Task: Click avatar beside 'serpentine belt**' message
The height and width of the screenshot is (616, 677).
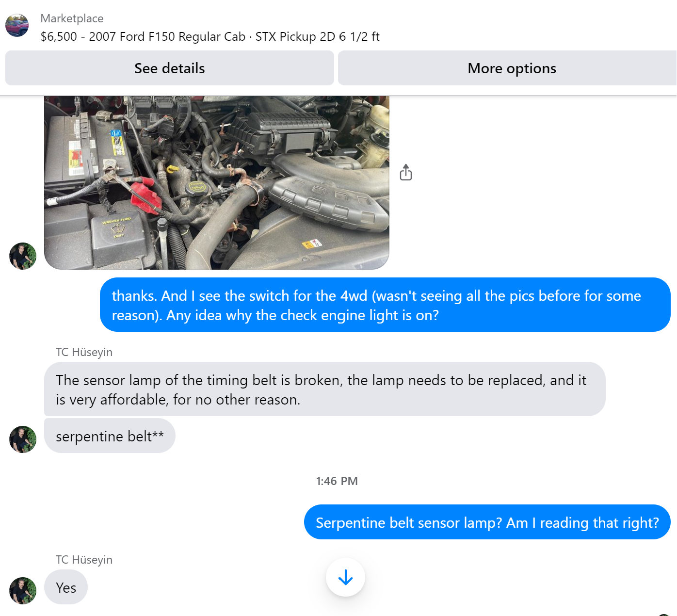Action: point(23,439)
